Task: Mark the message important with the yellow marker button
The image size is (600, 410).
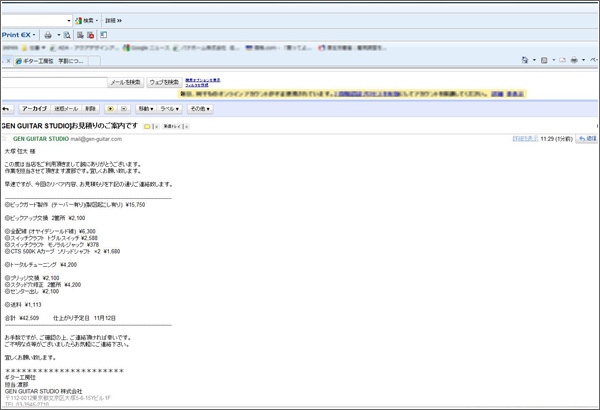Action: 111,109
